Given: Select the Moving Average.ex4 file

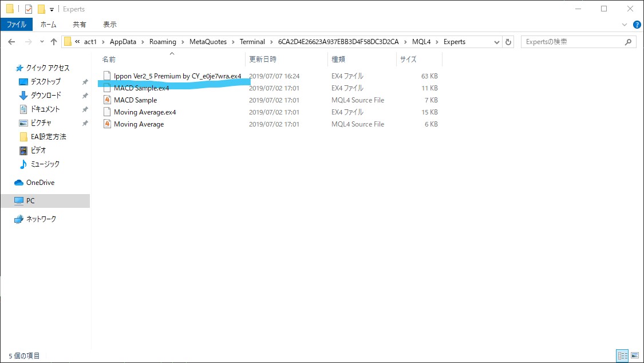Looking at the screenshot, I should click(x=145, y=112).
